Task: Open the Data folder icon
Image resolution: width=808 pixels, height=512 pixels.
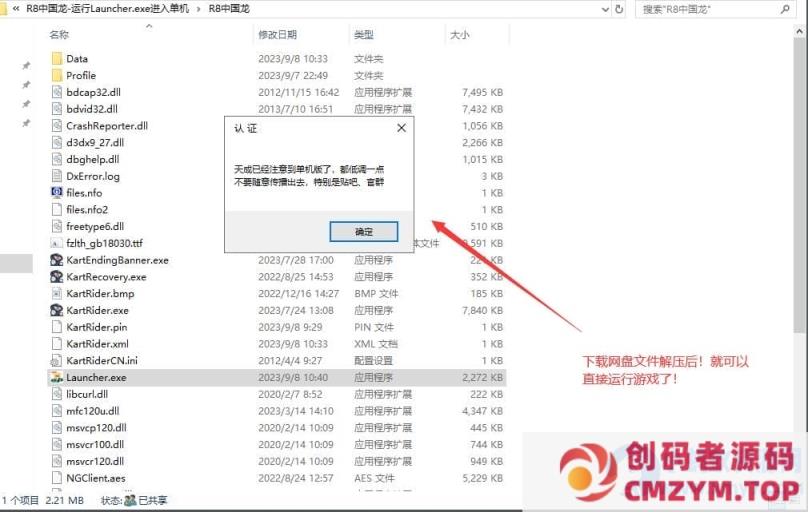Action: [x=57, y=59]
